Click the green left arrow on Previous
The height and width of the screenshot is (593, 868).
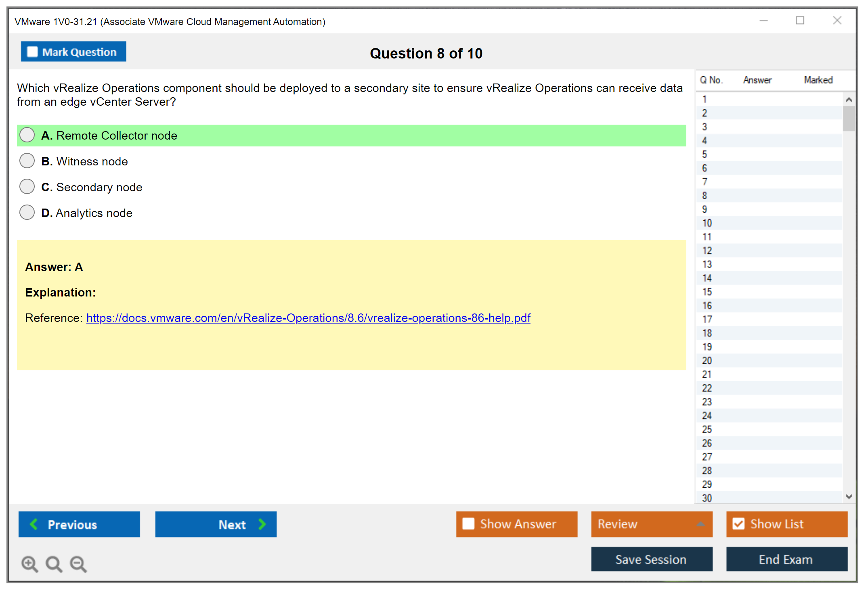click(x=34, y=524)
